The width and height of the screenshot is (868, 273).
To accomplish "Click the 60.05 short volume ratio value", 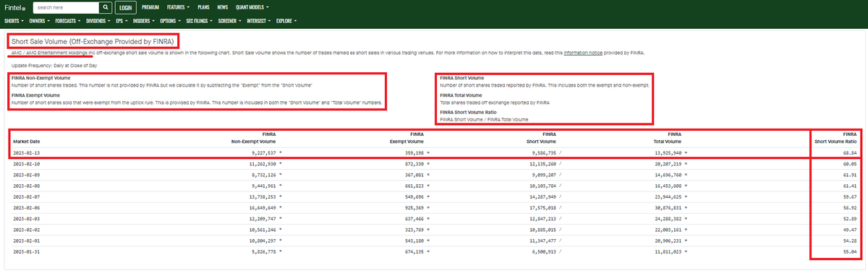I will pos(851,165).
